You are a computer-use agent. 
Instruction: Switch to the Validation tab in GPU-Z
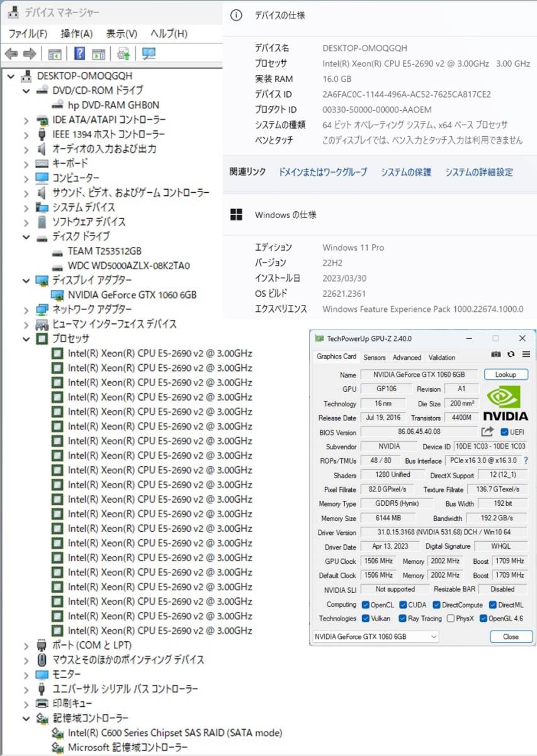442,357
